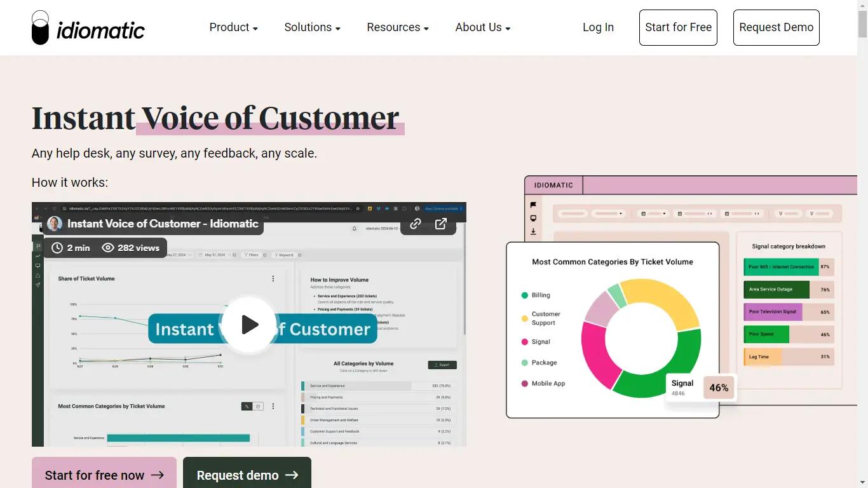Click the Cultural and Language Services row
This screenshot has width=868, height=488.
[379, 443]
